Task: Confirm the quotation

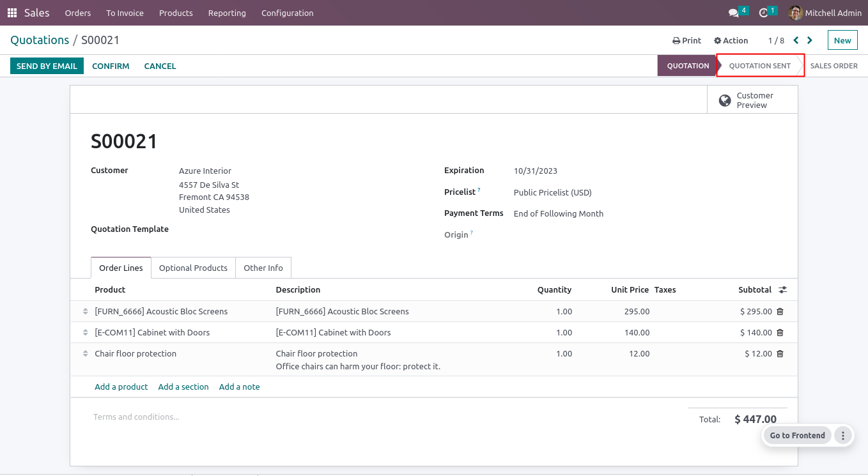Action: (111, 66)
